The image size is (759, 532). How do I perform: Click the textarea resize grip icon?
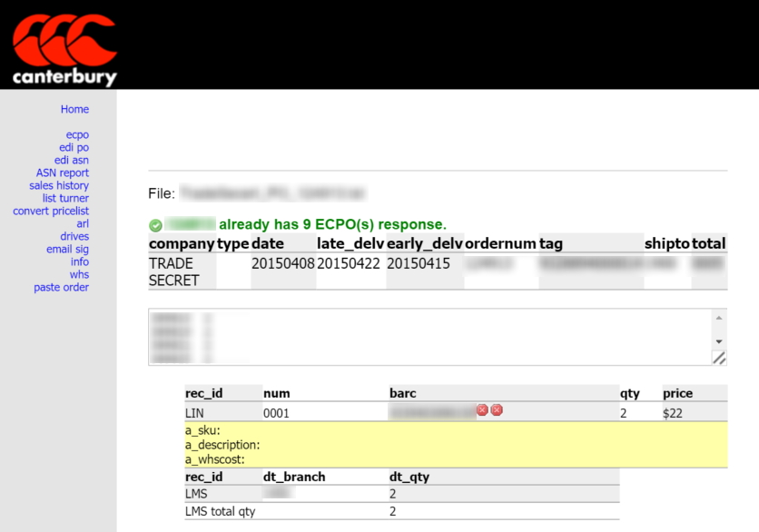tap(719, 358)
